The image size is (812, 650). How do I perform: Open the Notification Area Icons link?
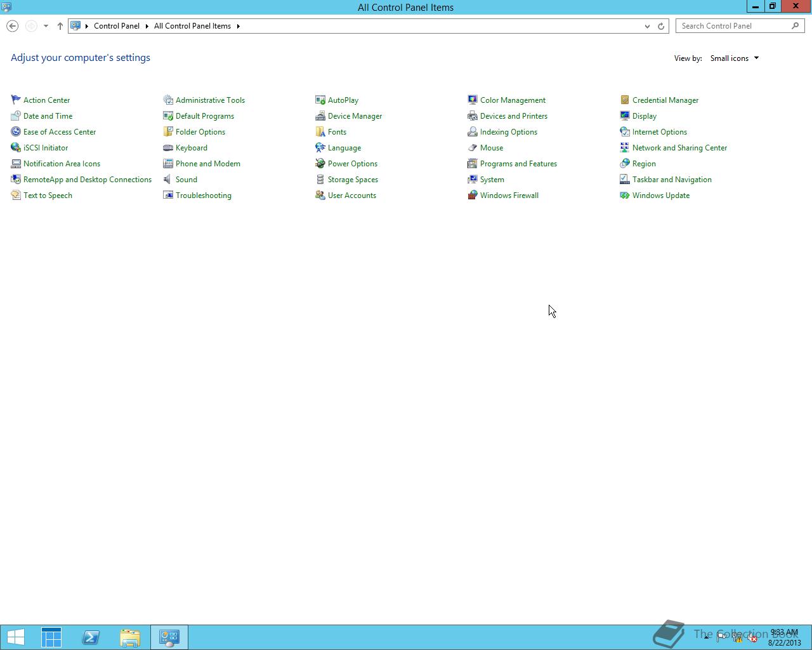(x=62, y=163)
